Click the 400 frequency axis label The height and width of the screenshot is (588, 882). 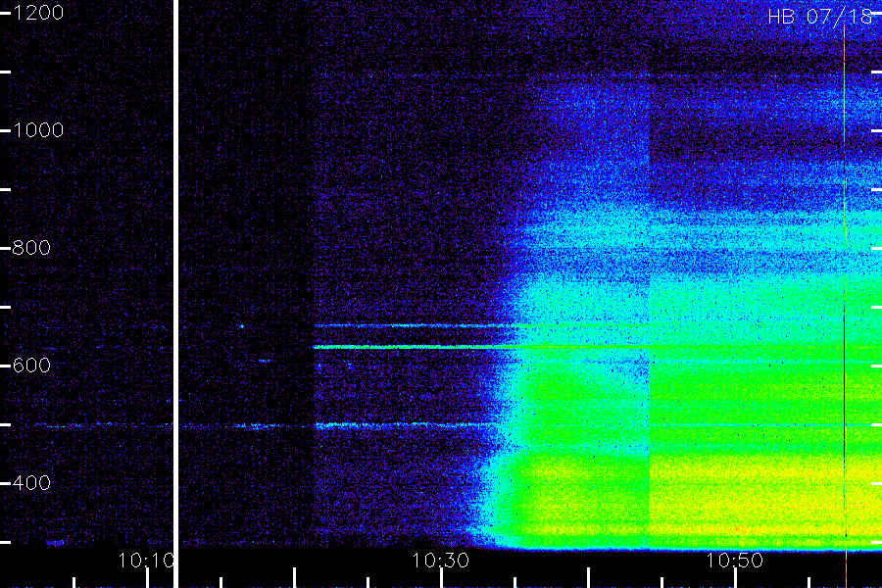click(31, 483)
